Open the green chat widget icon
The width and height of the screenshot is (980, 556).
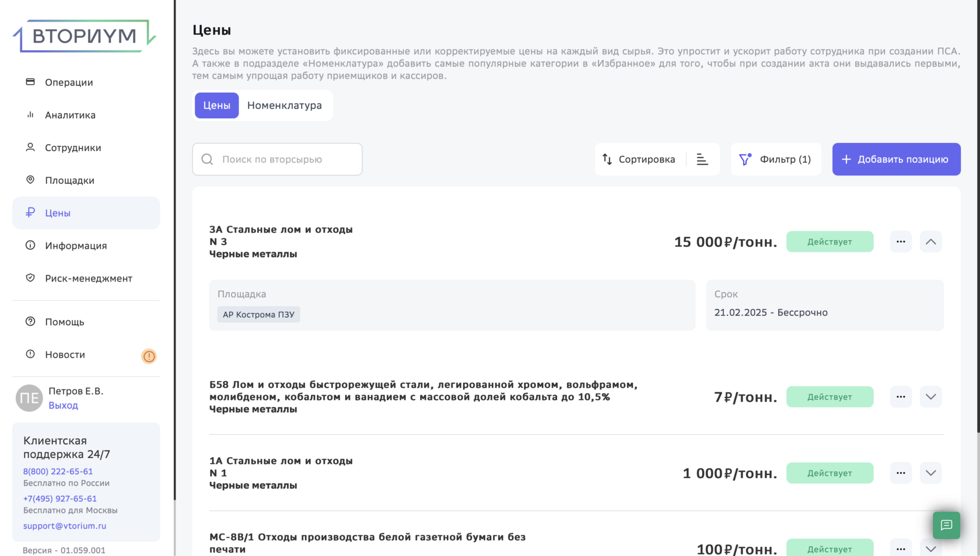946,525
